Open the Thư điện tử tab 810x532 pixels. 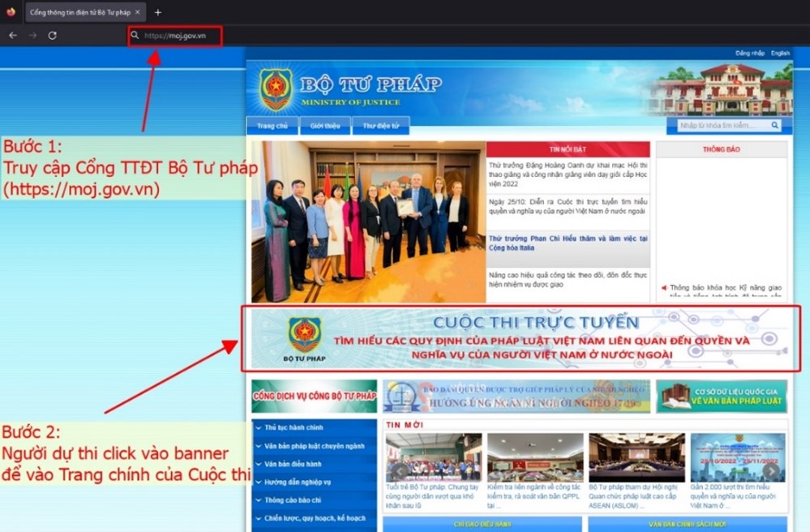click(380, 126)
